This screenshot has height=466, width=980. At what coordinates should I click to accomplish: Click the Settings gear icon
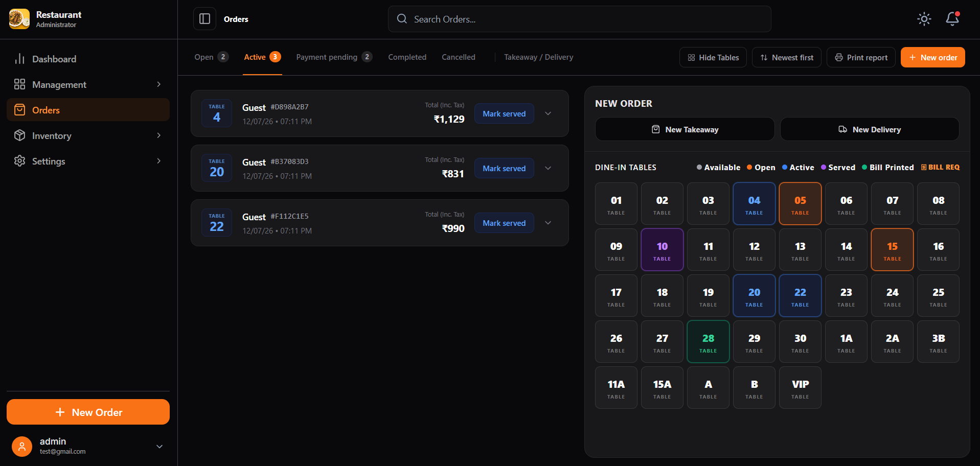tap(19, 161)
